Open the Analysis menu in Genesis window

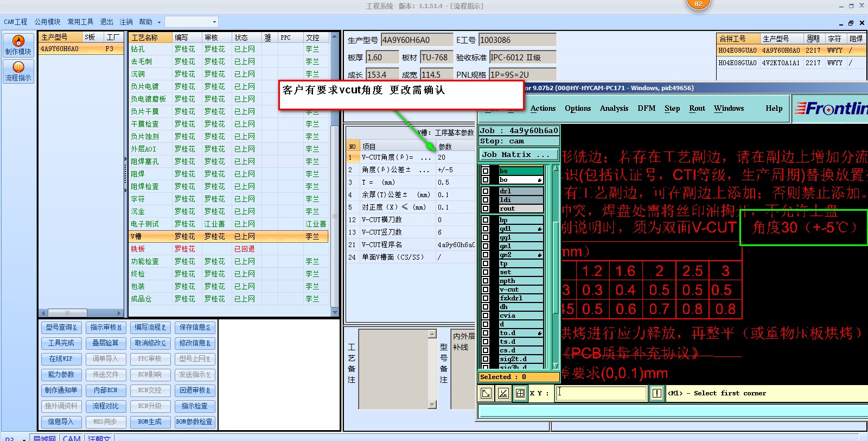pyautogui.click(x=614, y=109)
